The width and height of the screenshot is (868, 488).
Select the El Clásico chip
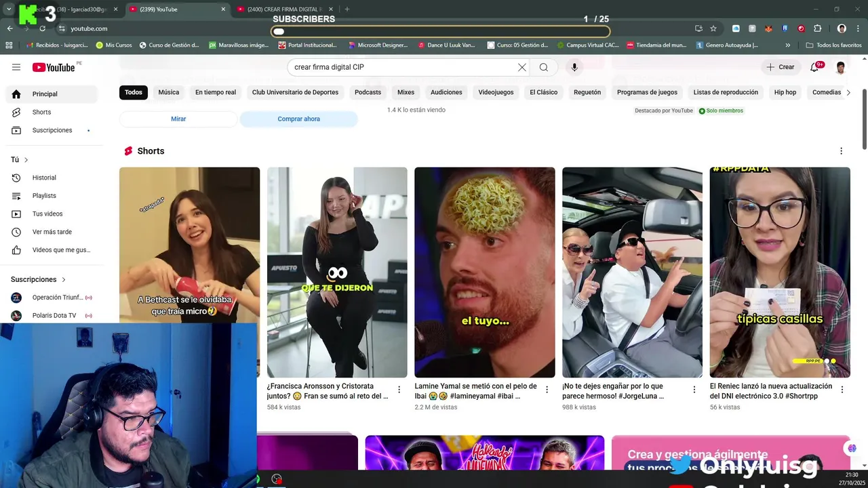pyautogui.click(x=544, y=92)
